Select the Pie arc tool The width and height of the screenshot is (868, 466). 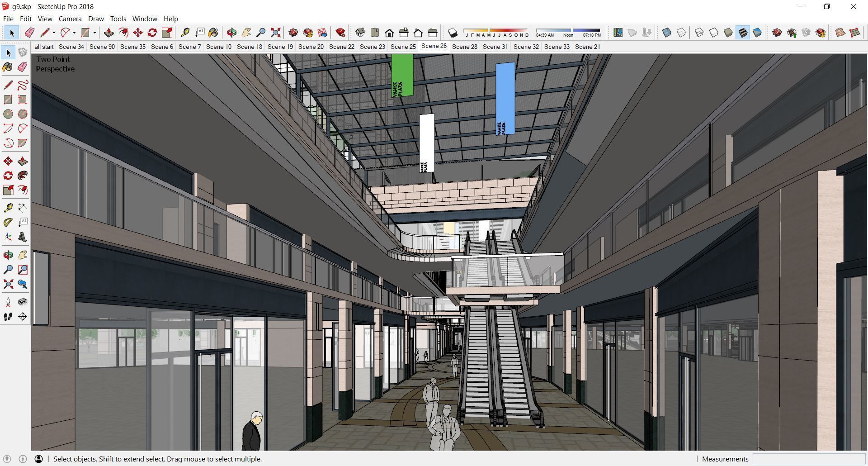pos(23,143)
